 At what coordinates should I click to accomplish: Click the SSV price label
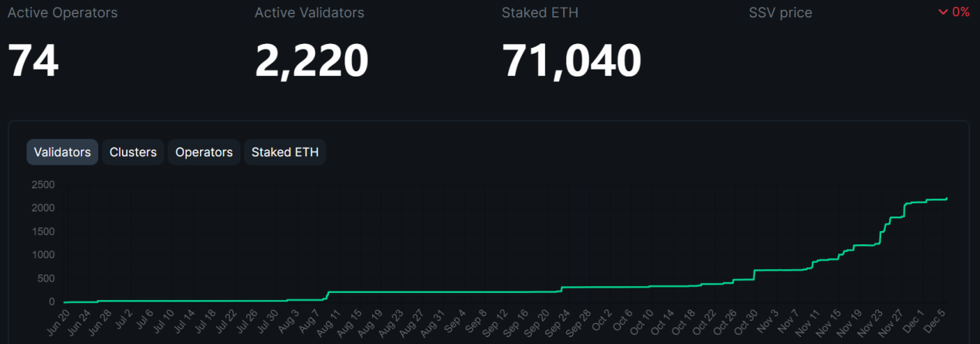[780, 13]
